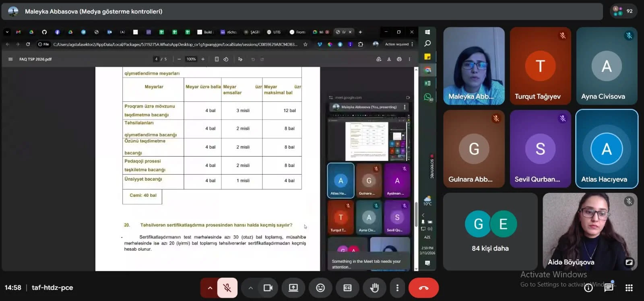The width and height of the screenshot is (644, 301).
Task: Toggle closed captions
Action: pyautogui.click(x=347, y=288)
